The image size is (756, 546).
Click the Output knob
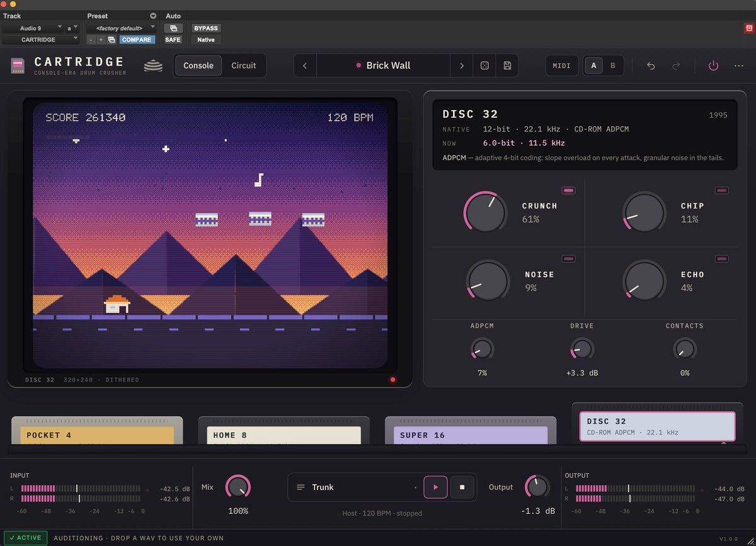(537, 487)
